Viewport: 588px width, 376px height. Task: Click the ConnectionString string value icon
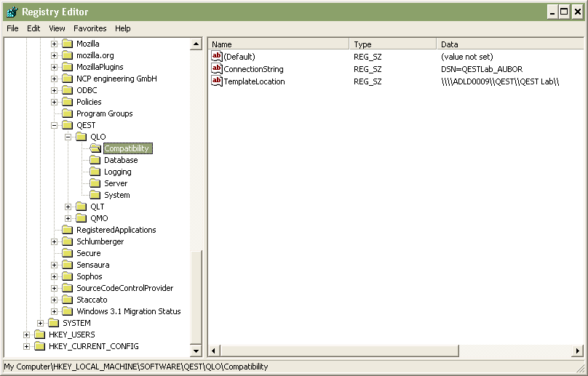tap(216, 68)
